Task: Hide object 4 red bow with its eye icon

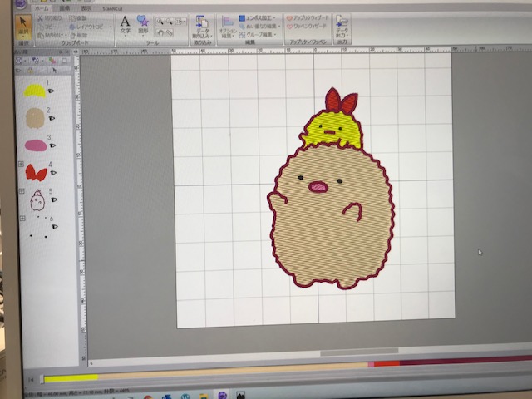Action: 53,173
